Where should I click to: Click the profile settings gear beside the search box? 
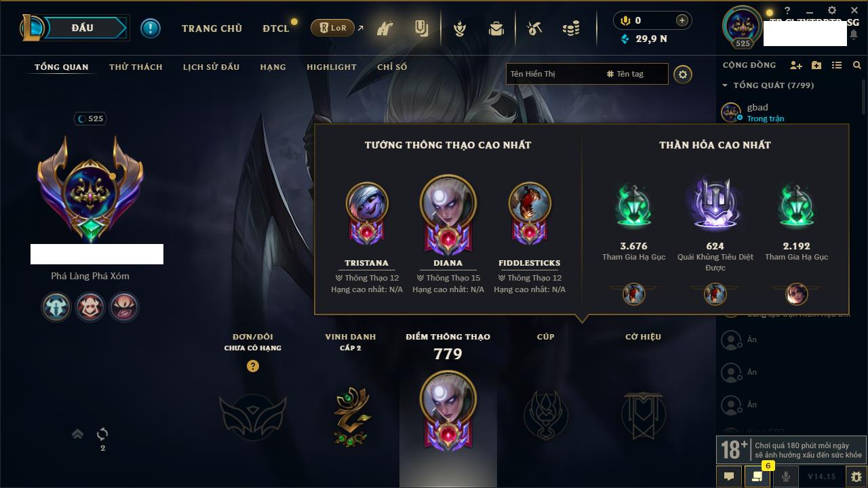(x=683, y=74)
